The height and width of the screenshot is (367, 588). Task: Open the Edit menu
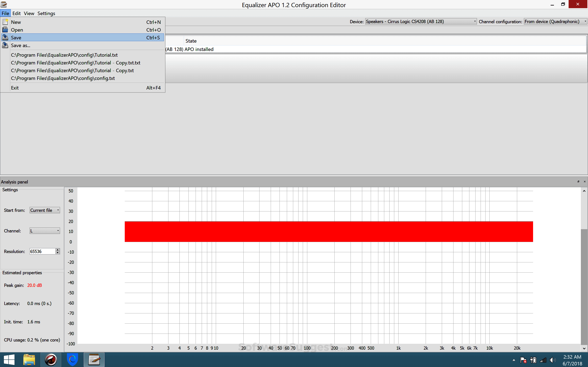coord(16,13)
